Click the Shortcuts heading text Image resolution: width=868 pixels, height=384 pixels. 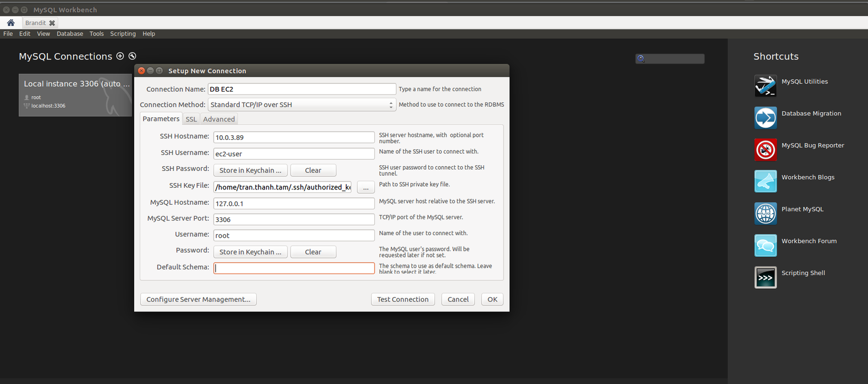(x=776, y=56)
